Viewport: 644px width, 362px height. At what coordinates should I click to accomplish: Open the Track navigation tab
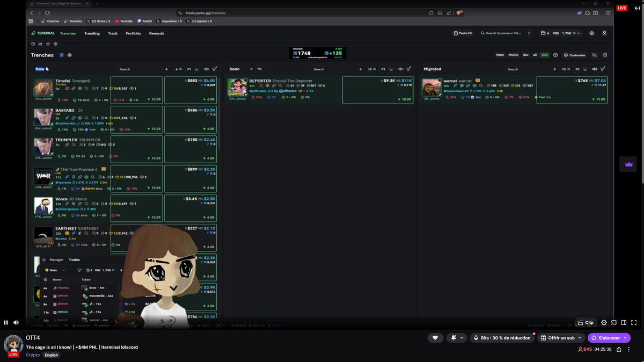point(113,33)
